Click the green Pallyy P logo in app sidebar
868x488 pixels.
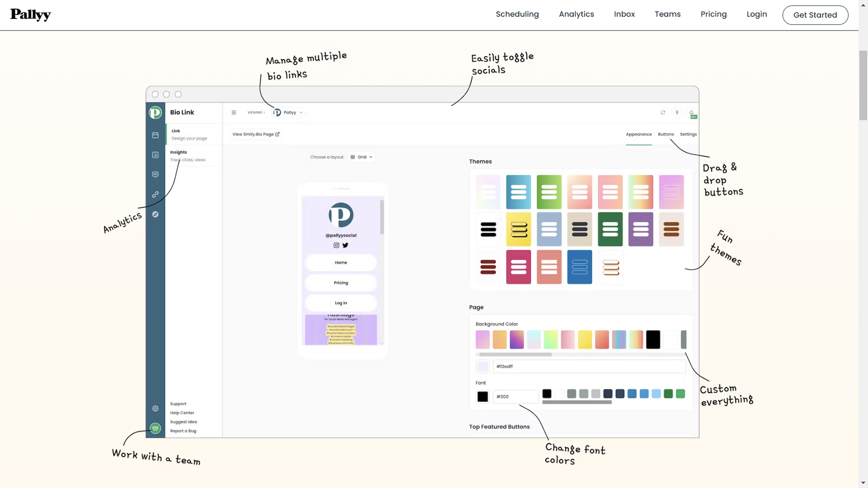(x=155, y=112)
